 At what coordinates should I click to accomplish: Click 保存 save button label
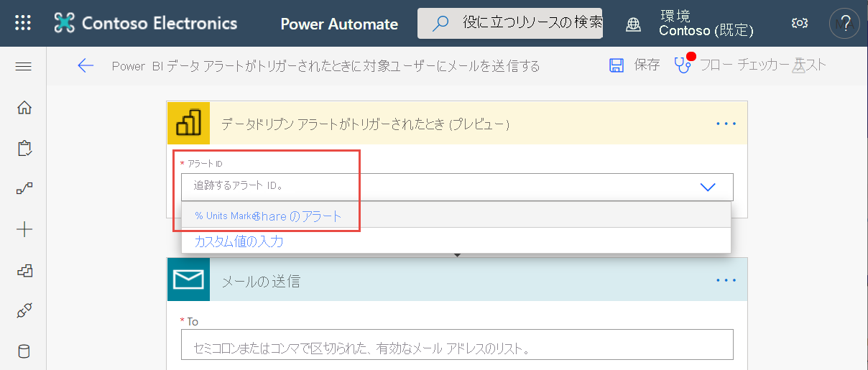click(647, 65)
